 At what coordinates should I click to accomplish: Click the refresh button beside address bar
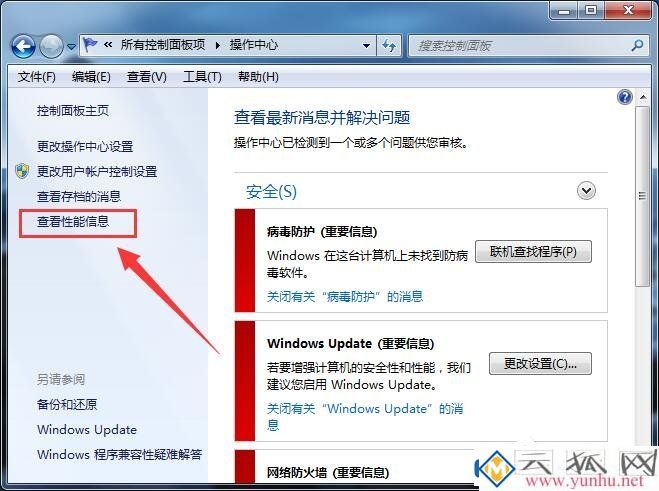click(x=389, y=45)
